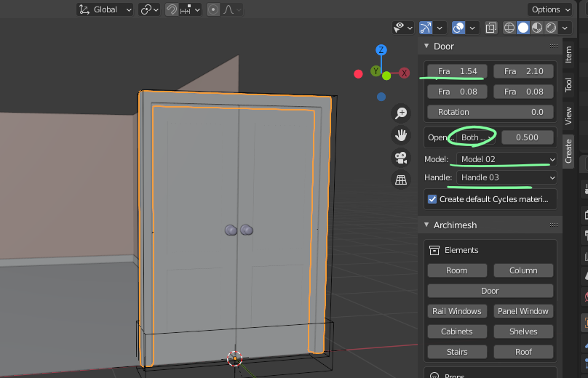Click the Y axis on navigation gizmo

pyautogui.click(x=376, y=71)
